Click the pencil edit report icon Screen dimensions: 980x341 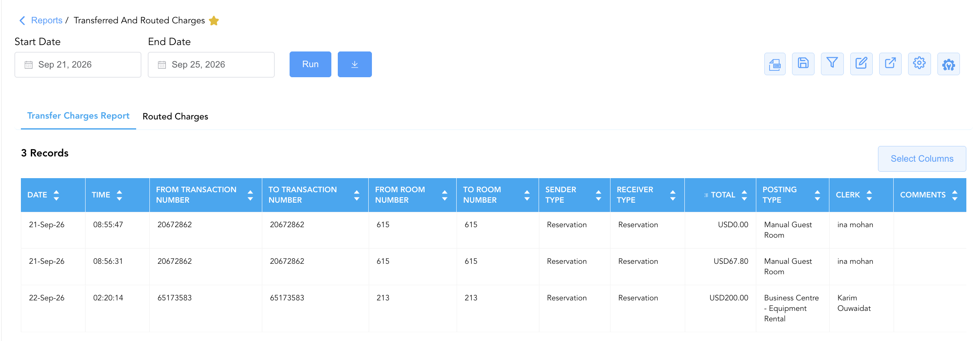[x=862, y=64]
